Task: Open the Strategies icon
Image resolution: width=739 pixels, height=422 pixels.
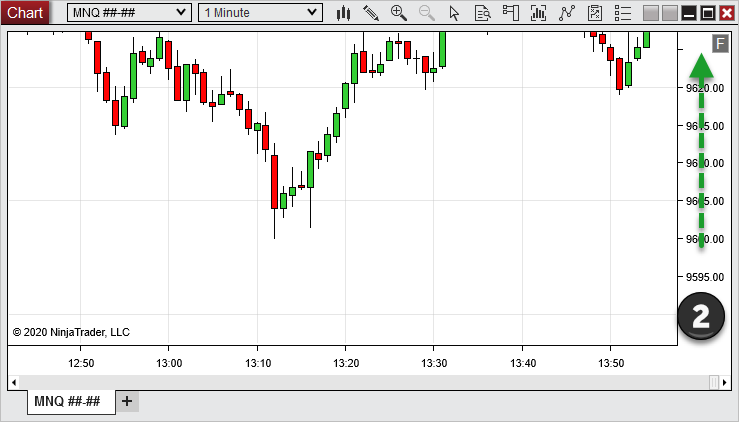Action: click(595, 13)
